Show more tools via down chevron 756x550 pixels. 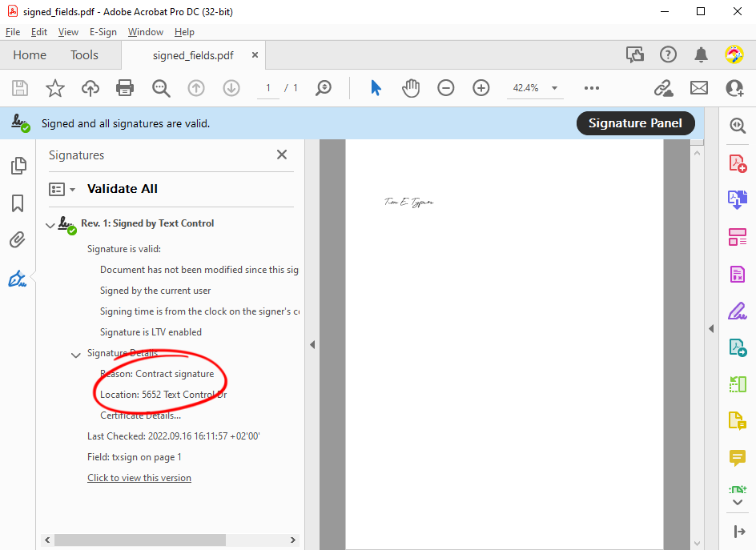738,502
